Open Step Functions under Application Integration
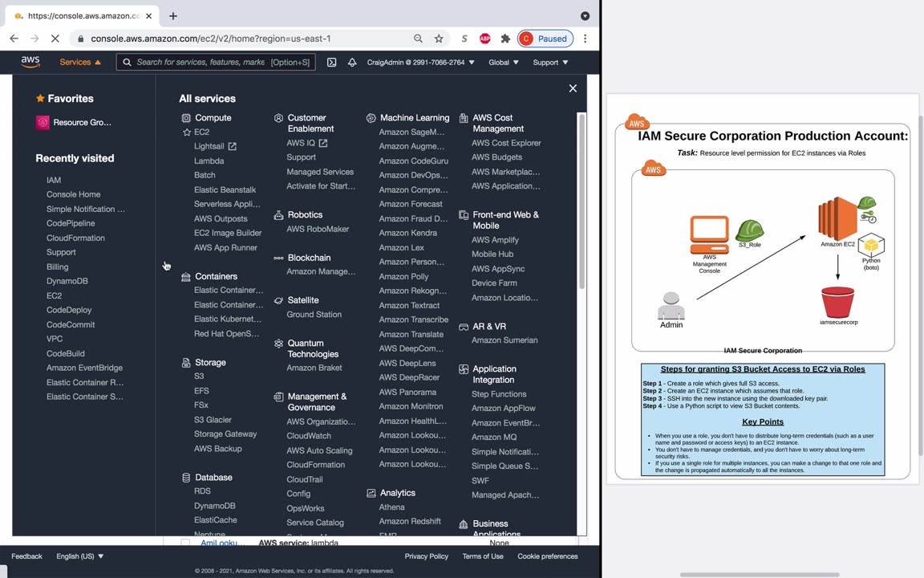The height and width of the screenshot is (578, 924). click(x=499, y=394)
